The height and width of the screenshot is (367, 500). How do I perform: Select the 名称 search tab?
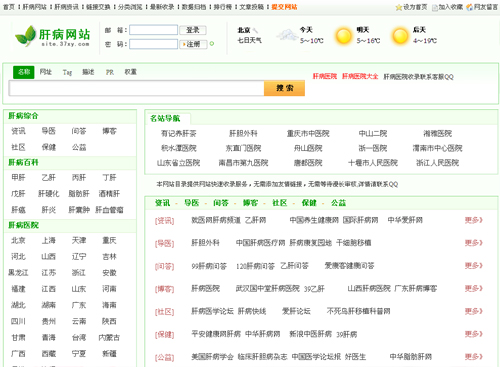[x=24, y=72]
